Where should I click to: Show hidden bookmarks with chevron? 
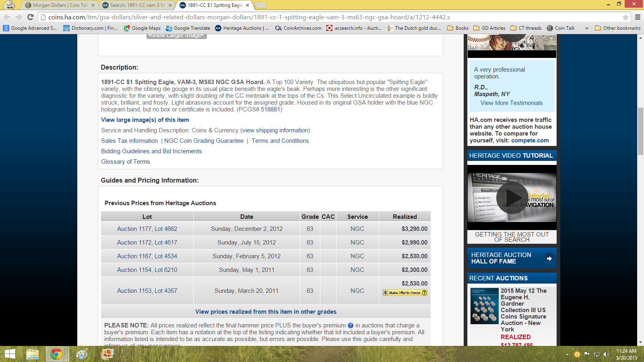[x=586, y=28]
